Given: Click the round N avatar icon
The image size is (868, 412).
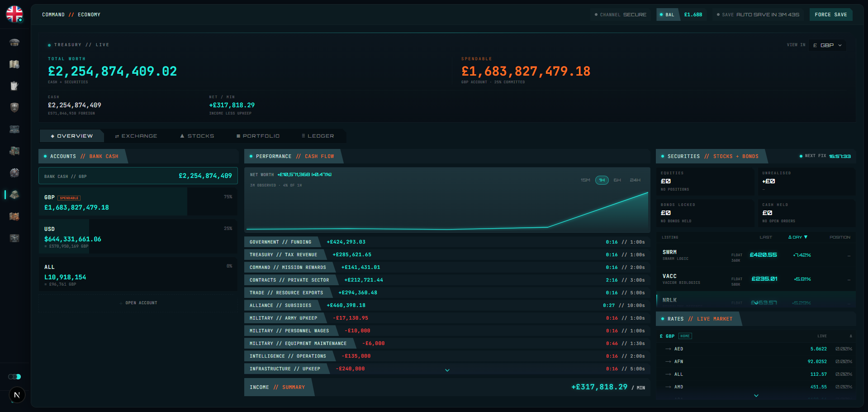Looking at the screenshot, I should pos(17,395).
